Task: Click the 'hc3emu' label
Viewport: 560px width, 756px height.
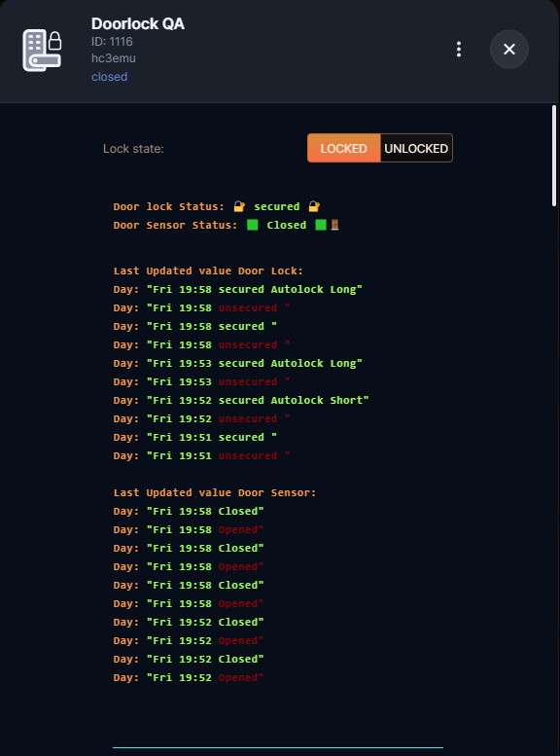Action: click(x=113, y=58)
